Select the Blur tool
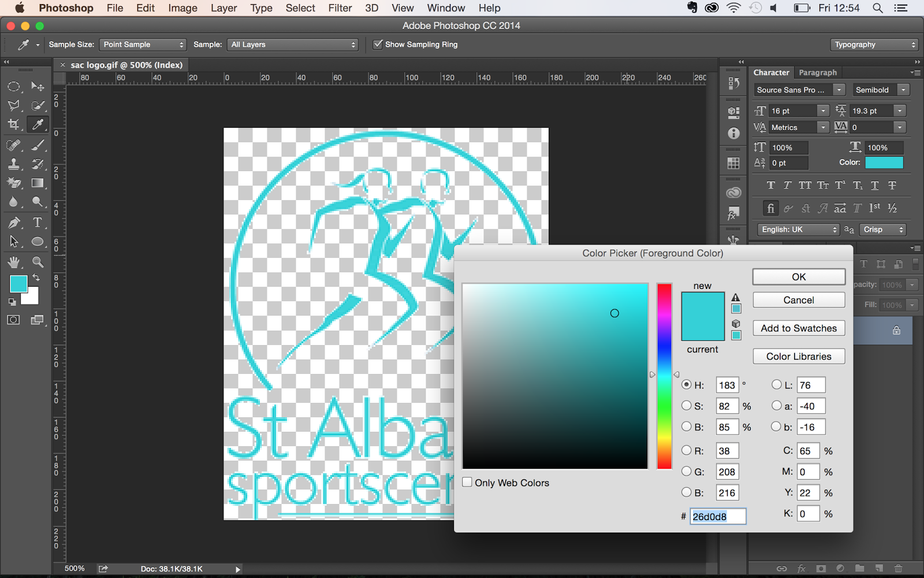 pos(14,202)
